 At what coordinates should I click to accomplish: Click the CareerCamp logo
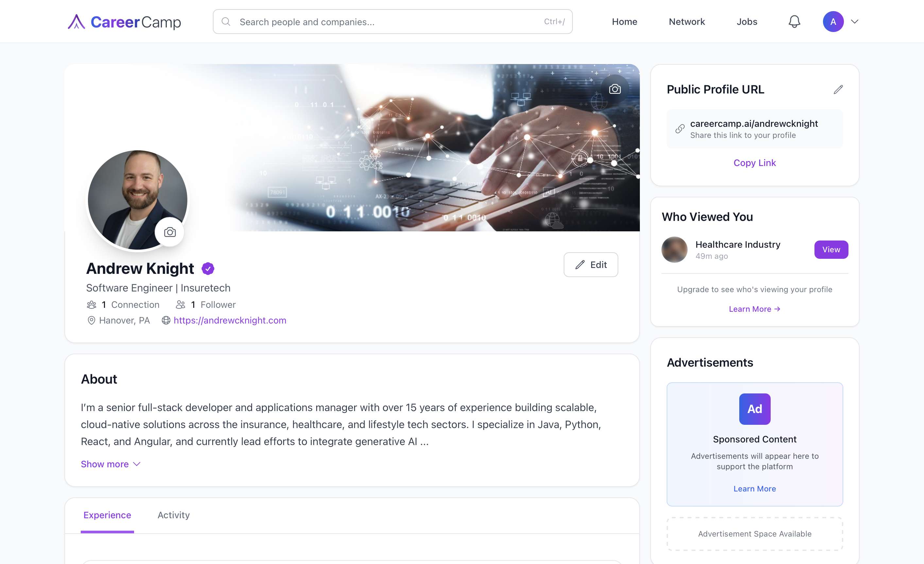tap(124, 22)
